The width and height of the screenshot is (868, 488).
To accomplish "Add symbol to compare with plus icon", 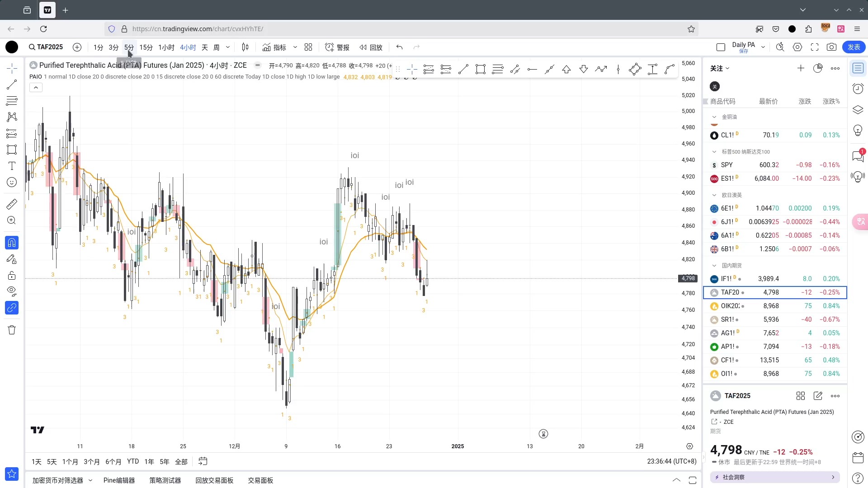I will click(77, 47).
